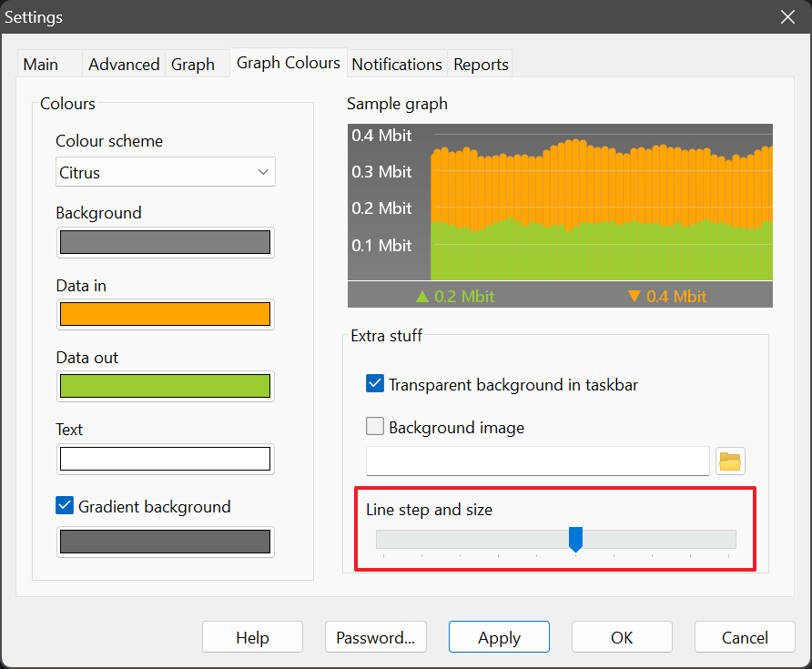The image size is (812, 669).
Task: Apply the colour settings
Action: coord(499,637)
